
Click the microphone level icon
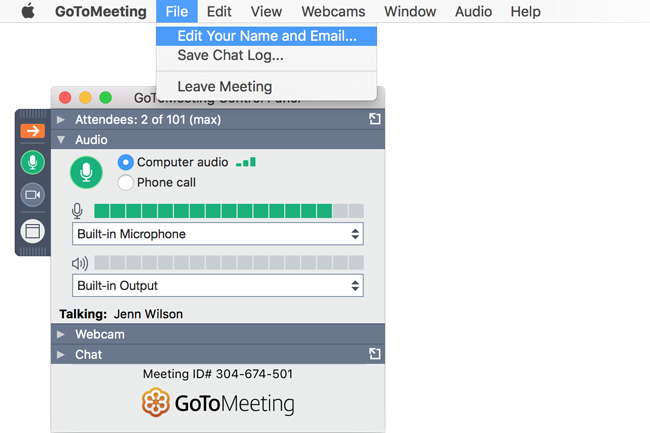tap(77, 211)
